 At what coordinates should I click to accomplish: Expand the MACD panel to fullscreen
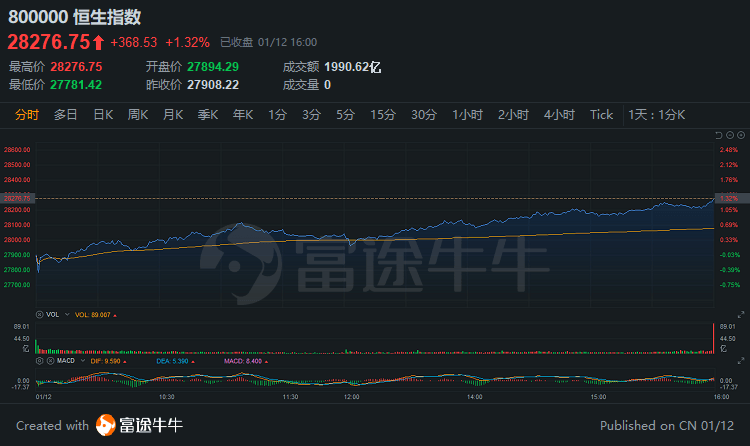[x=741, y=361]
